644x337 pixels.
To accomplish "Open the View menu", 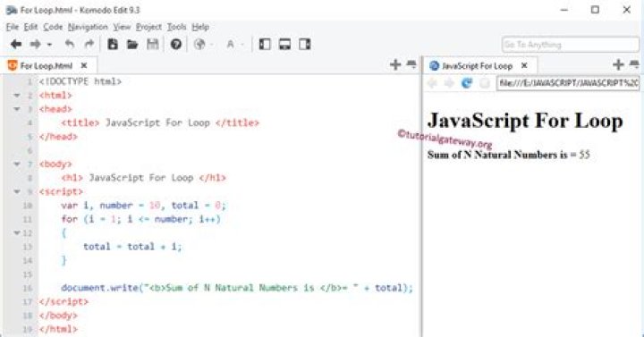I will [122, 27].
